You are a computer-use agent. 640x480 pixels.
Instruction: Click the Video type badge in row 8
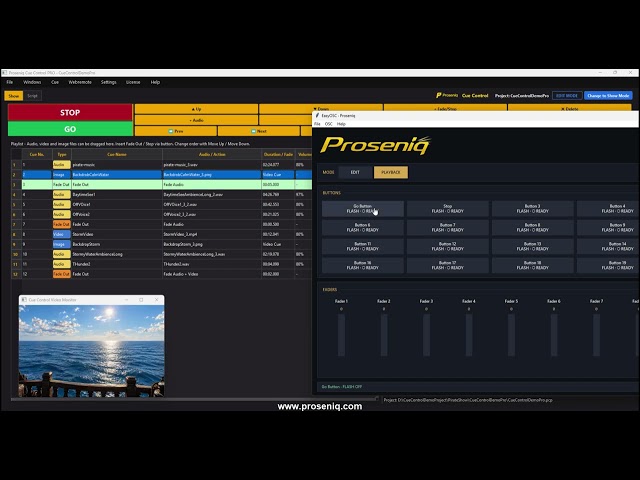click(61, 234)
